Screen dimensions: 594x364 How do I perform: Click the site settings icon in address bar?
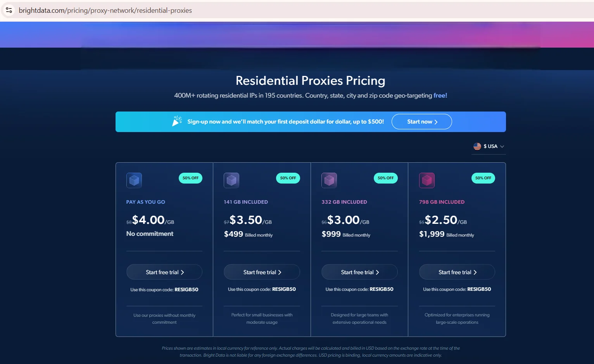point(9,10)
